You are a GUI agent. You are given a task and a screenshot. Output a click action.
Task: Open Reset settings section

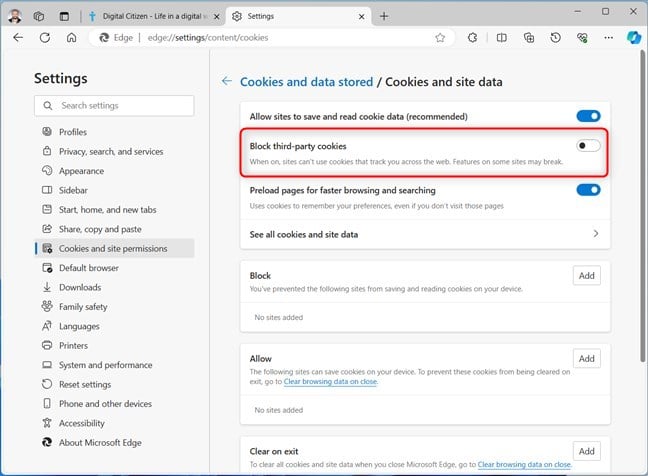114,384
